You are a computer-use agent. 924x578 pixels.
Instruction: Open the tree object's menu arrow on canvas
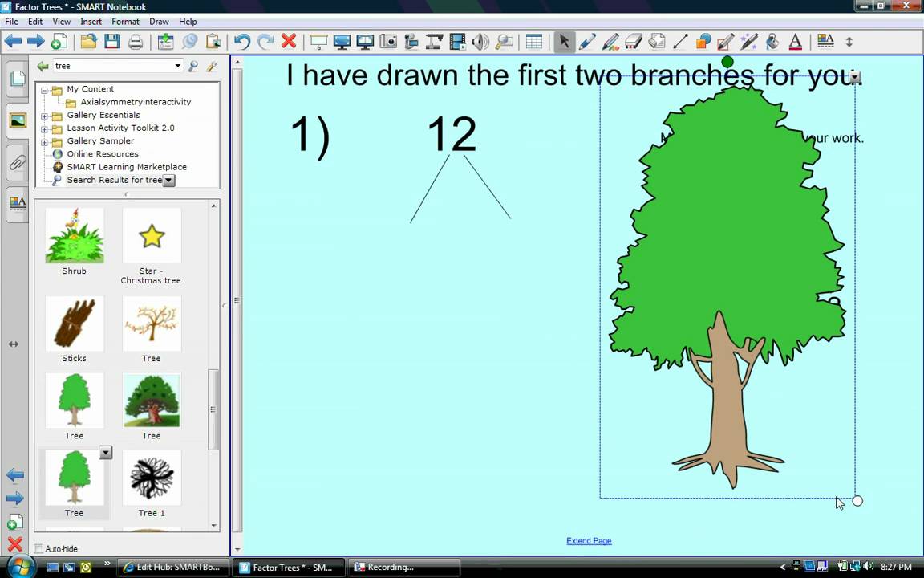tap(855, 77)
